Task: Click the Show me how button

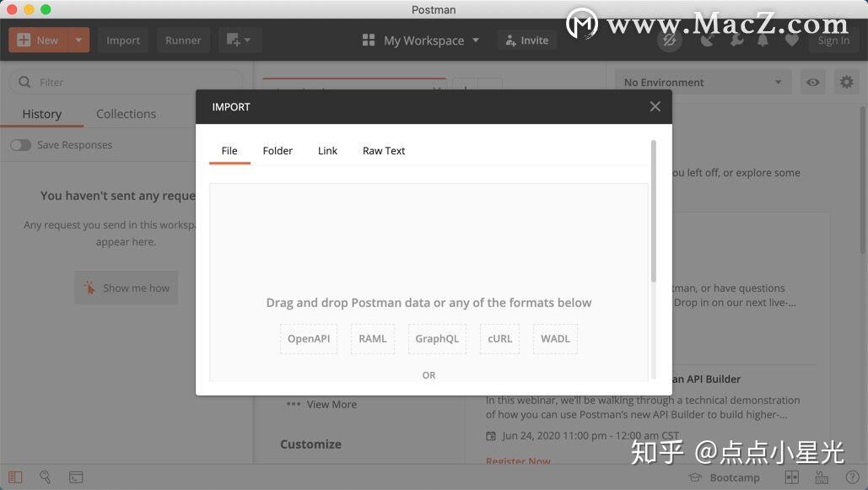Action: point(127,288)
